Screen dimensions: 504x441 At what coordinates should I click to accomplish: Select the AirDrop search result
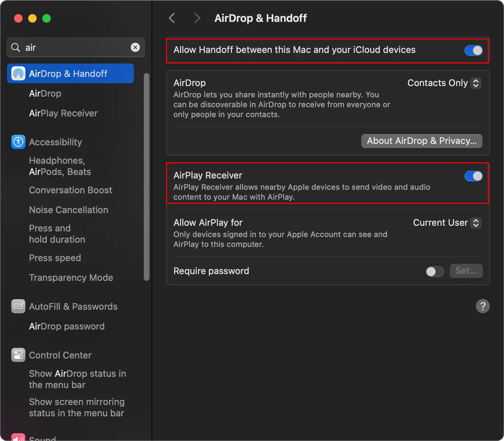[x=45, y=93]
